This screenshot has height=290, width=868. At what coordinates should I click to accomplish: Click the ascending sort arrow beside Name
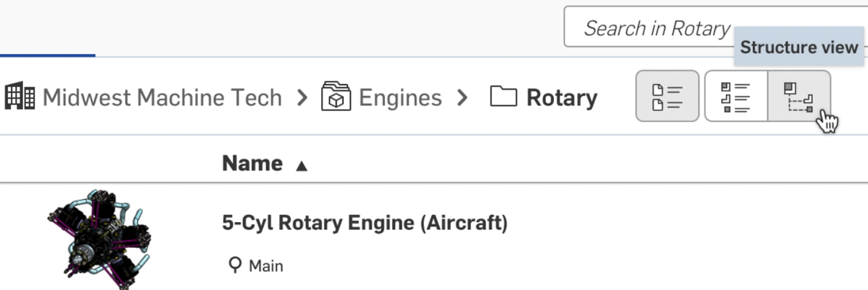[x=302, y=166]
